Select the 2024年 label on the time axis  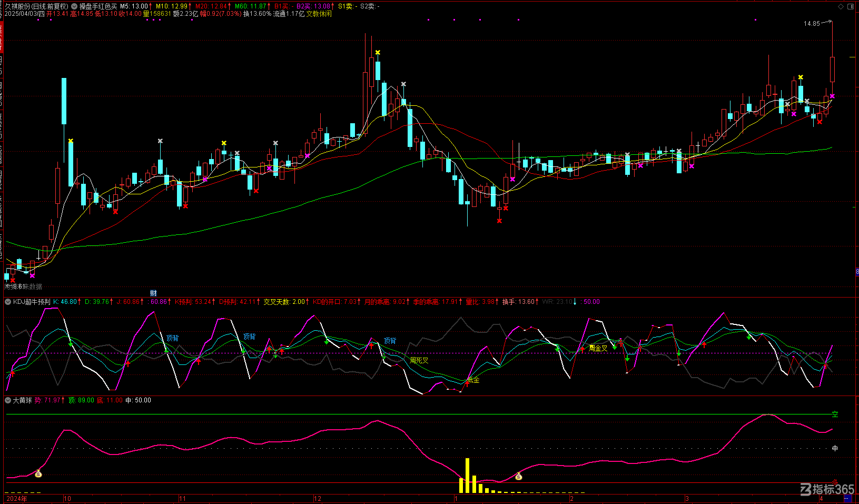pos(16,498)
